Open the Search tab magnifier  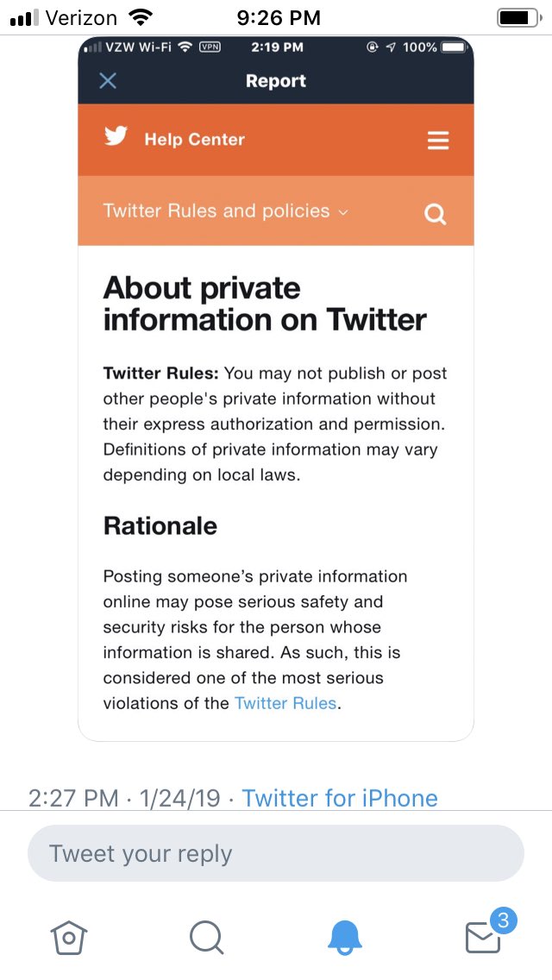(x=206, y=936)
